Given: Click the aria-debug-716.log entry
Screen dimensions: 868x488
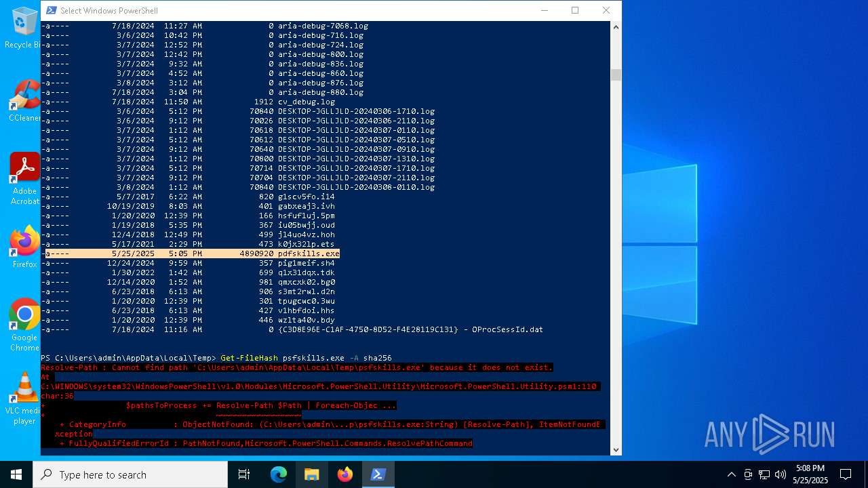Looking at the screenshot, I should pyautogui.click(x=321, y=35).
